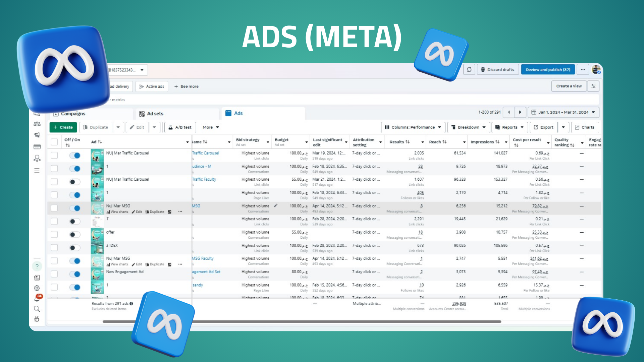Open the notifications bell in left sidebar
644x362 pixels.
click(x=37, y=298)
